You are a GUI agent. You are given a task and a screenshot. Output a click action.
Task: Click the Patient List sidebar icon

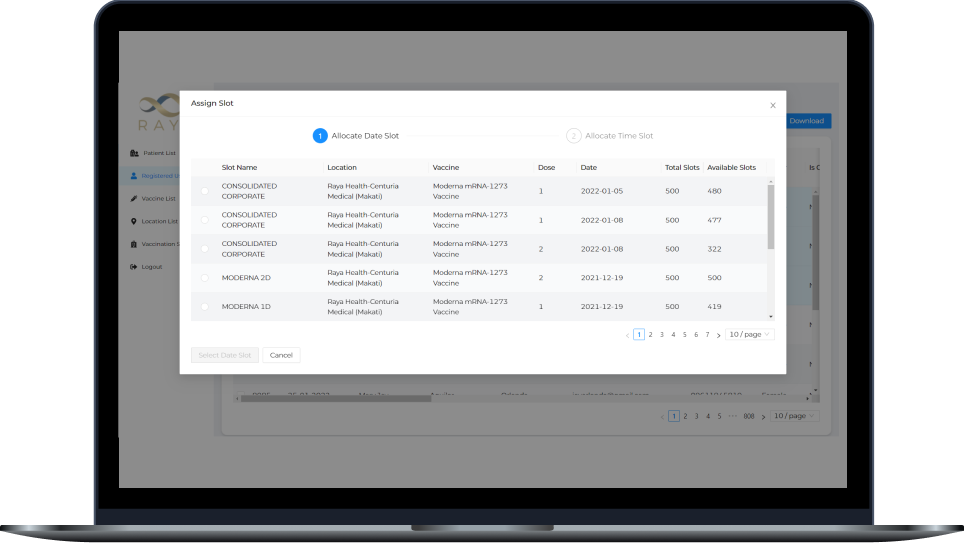pyautogui.click(x=134, y=153)
